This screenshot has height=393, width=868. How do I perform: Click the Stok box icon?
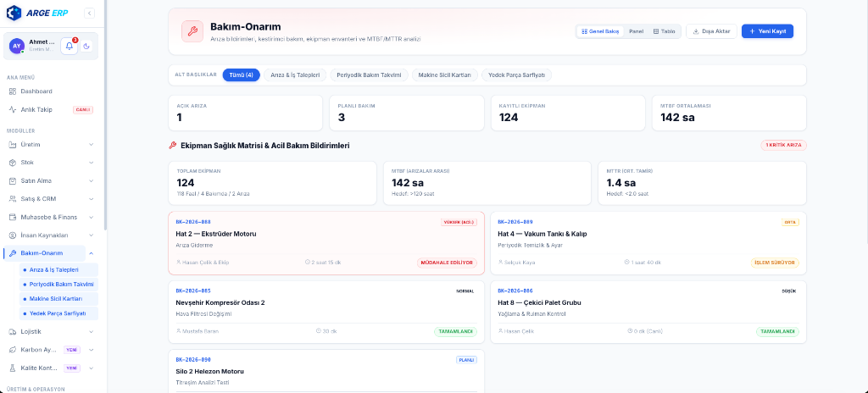(13, 163)
